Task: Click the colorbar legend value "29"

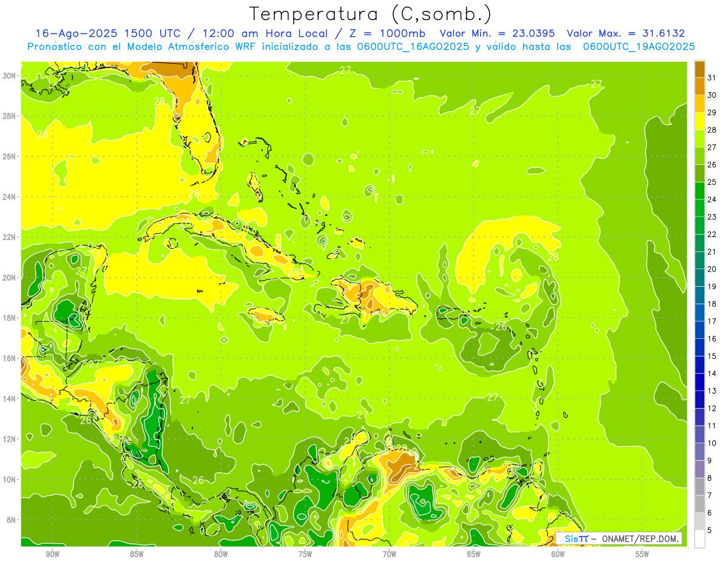Action: pyautogui.click(x=712, y=112)
